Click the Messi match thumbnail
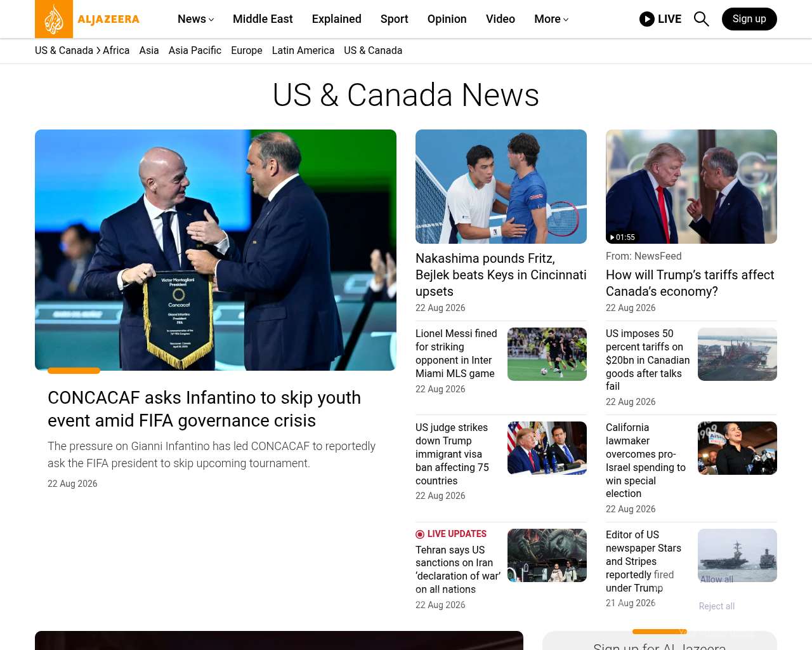The height and width of the screenshot is (650, 812). (x=547, y=354)
